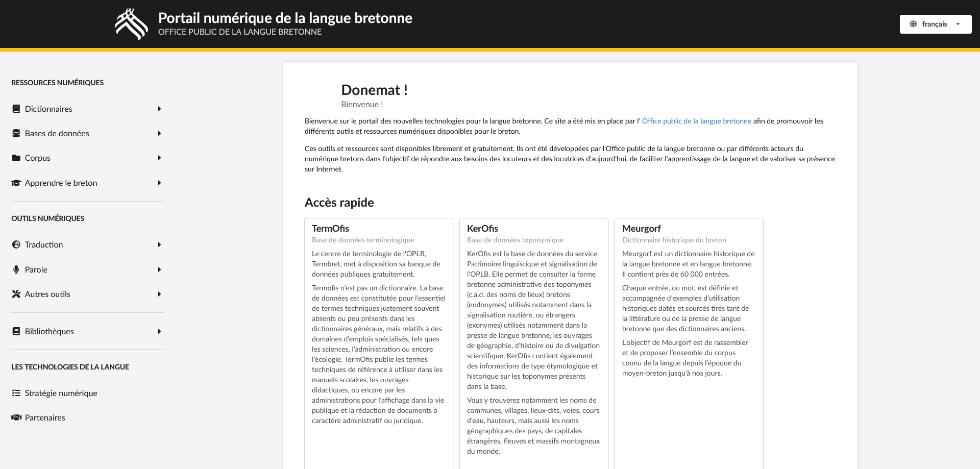Screen dimensions: 980x469
Task: Click the Portail numérique de la langue bretonne title
Action: (285, 18)
